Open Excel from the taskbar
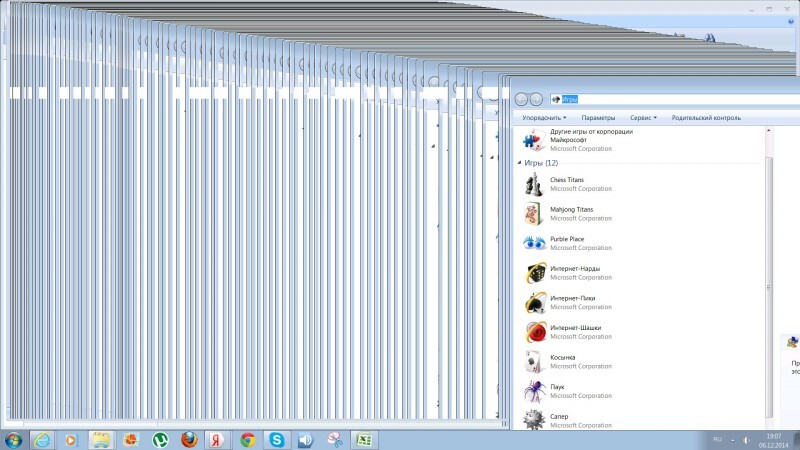 364,440
